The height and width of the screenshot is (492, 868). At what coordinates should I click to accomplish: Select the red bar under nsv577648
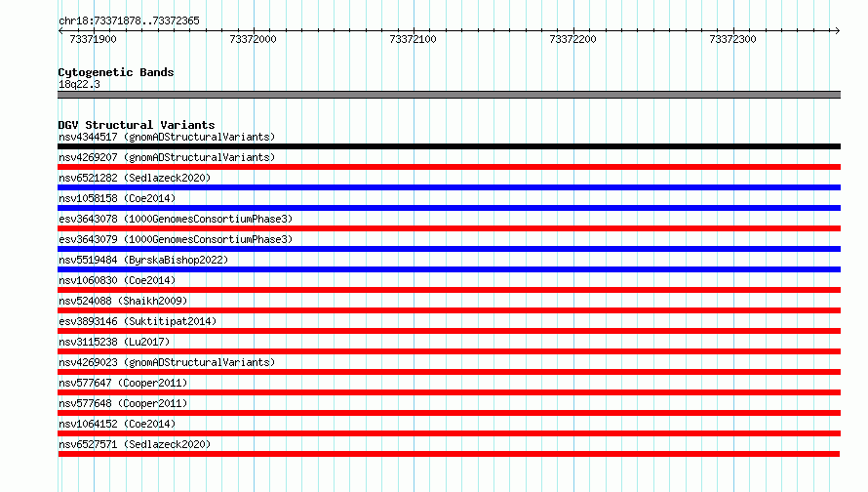(449, 413)
